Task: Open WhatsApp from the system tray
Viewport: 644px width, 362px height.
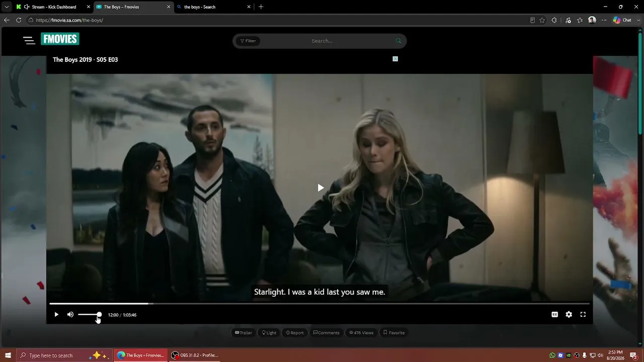Action: [552, 355]
